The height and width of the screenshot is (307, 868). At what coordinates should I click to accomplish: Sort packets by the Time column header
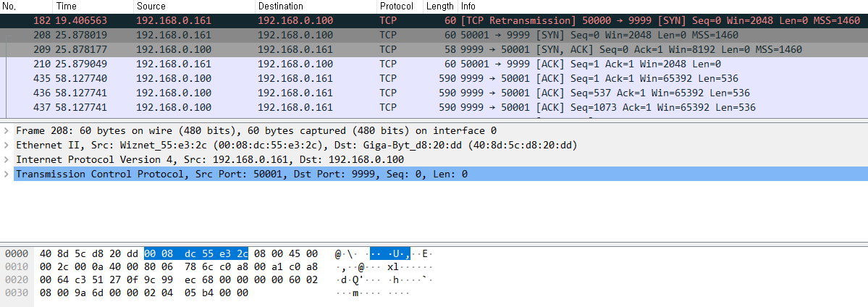(93, 7)
